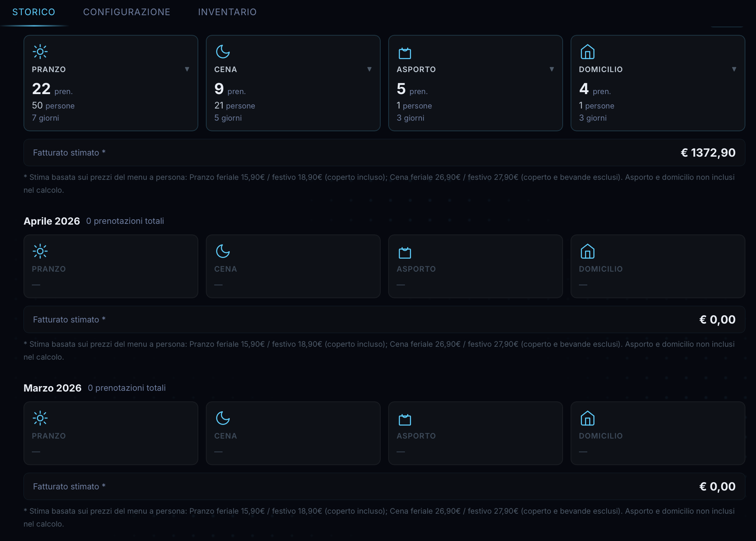This screenshot has width=756, height=541.
Task: Expand the Pranzo card with 22 pren.
Action: (187, 69)
